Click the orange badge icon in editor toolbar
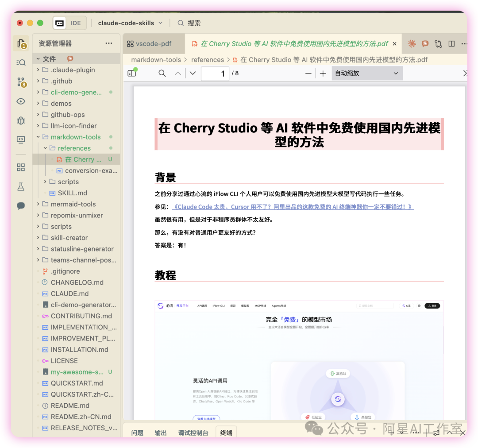 pos(425,44)
